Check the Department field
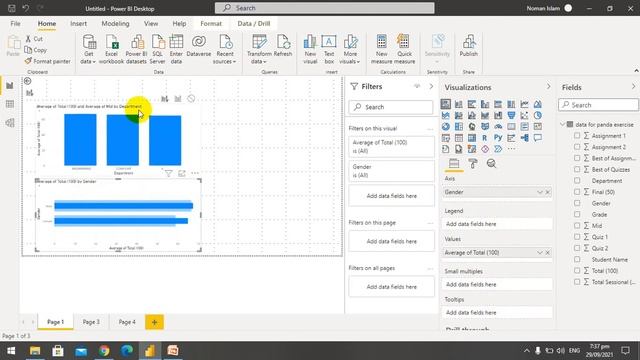This screenshot has height=360, width=640. pyautogui.click(x=577, y=180)
